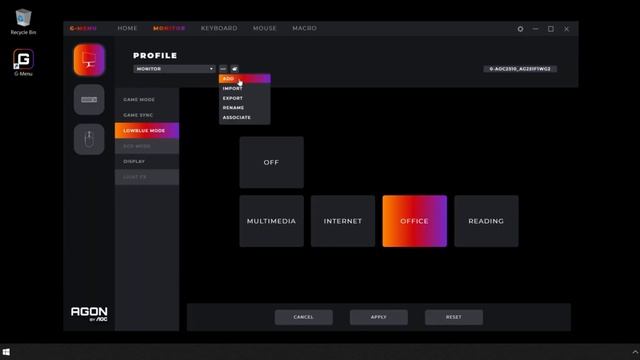Switch to the MOUSE tab
The height and width of the screenshot is (360, 640).
coord(264,28)
